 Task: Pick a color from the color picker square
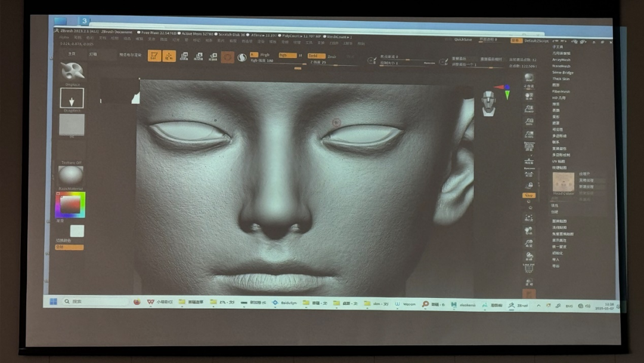70,204
